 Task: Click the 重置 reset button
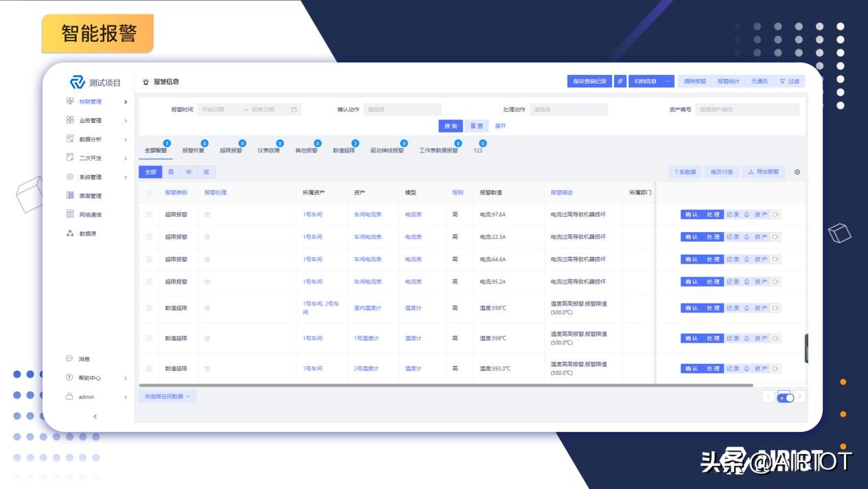point(476,126)
